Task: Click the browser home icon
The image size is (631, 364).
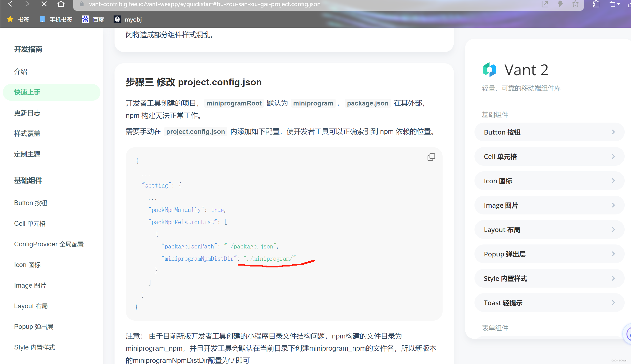Action: 61,4
